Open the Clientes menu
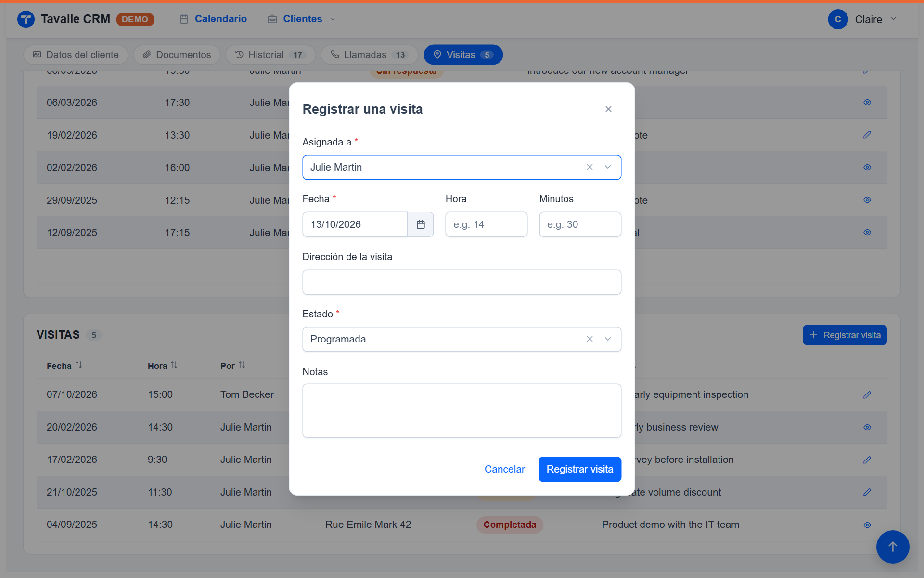The image size is (924, 578). (x=302, y=19)
